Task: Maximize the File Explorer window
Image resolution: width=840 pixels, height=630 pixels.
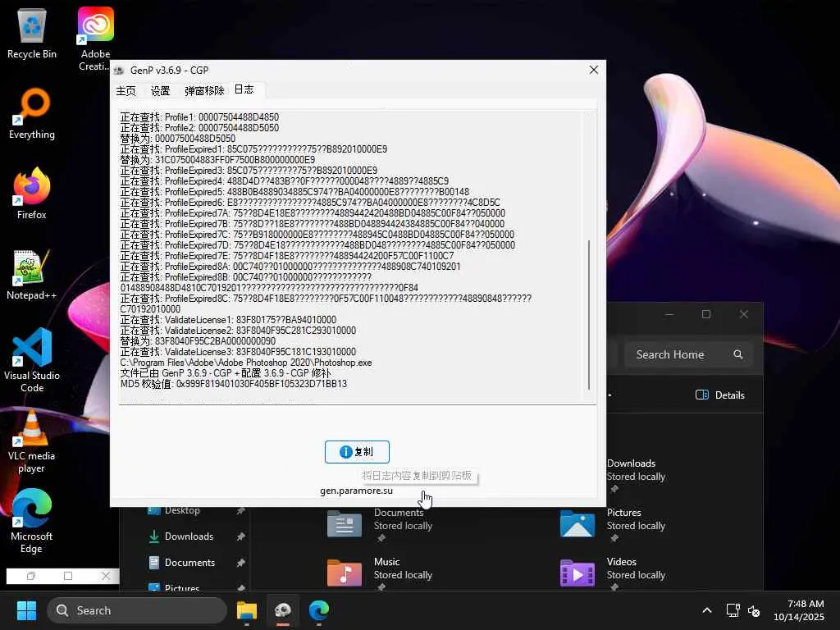Action: [706, 314]
